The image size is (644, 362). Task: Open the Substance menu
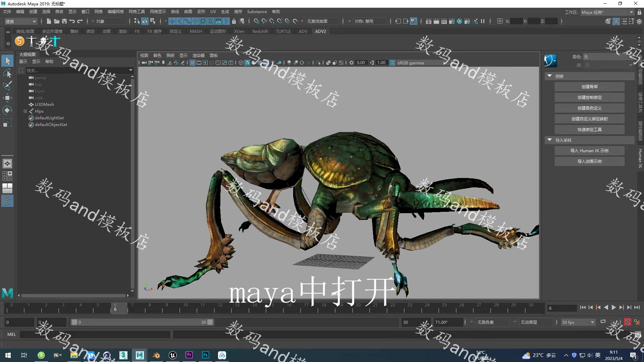point(257,11)
